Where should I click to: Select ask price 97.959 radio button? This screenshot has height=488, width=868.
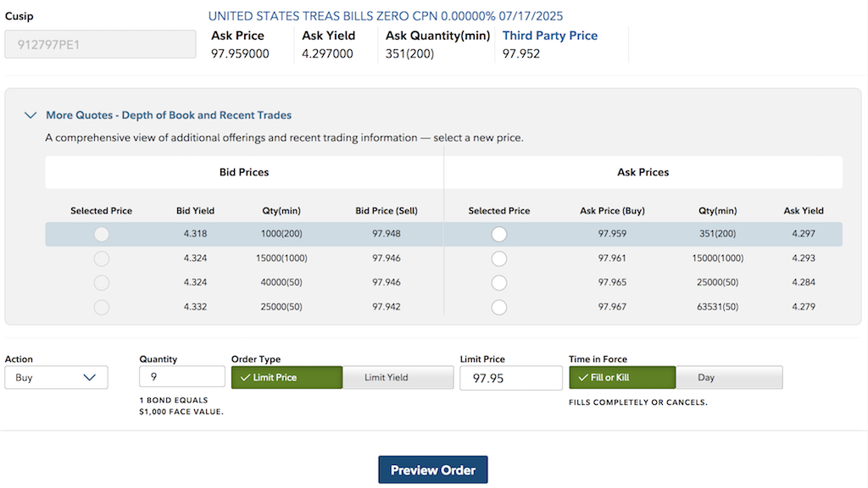[x=499, y=235]
